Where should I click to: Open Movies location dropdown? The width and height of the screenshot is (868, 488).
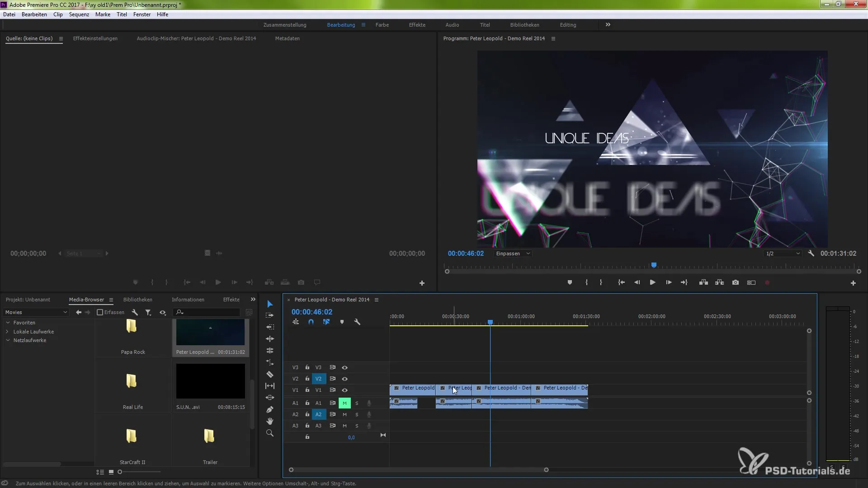click(36, 312)
